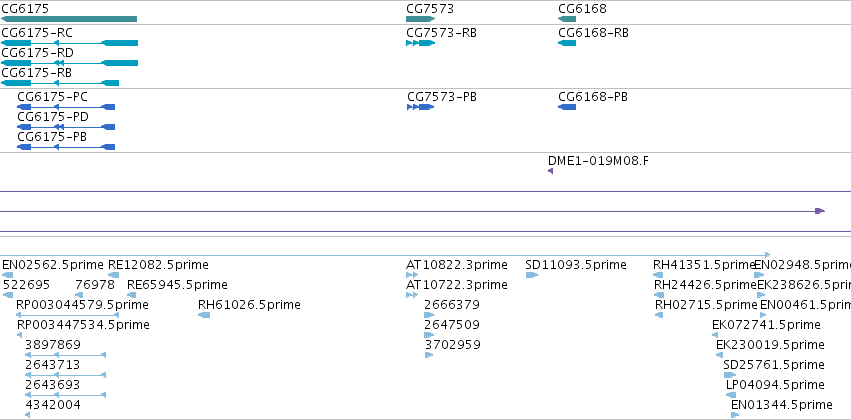Click the CG7573-RB transcript arrows
Image resolution: width=851 pixels, height=420 pixels.
(x=421, y=43)
